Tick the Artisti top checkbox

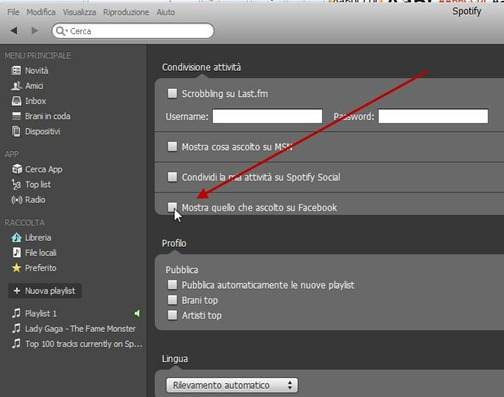172,315
